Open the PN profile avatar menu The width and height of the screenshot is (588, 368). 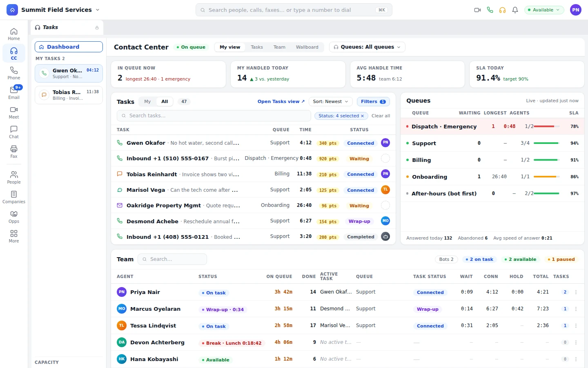(576, 10)
